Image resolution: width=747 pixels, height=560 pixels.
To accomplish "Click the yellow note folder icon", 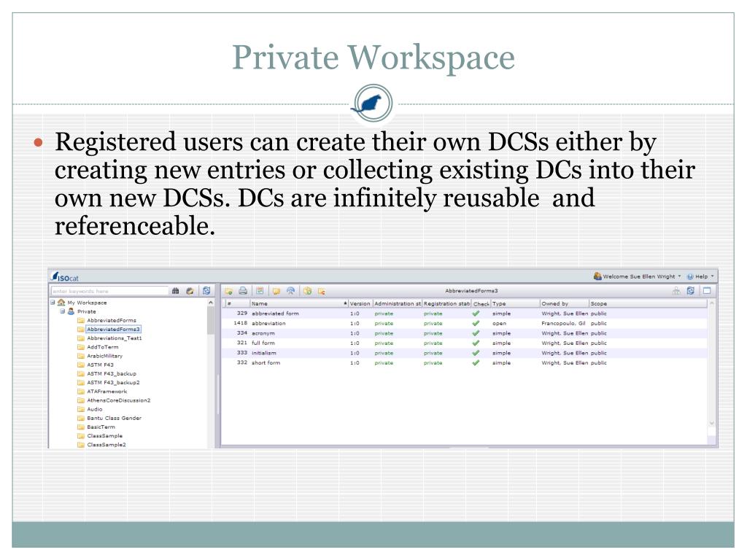I will pyautogui.click(x=276, y=291).
